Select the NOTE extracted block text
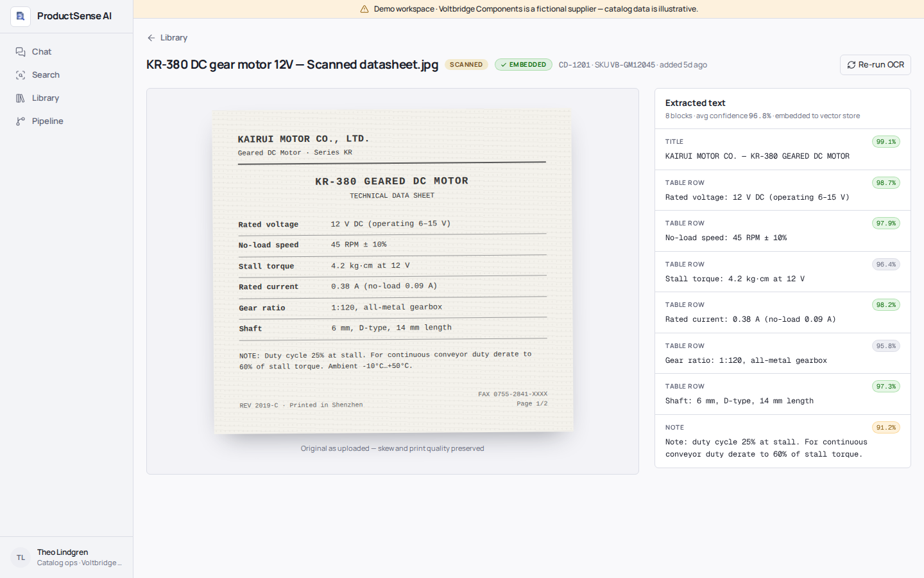 [766, 448]
